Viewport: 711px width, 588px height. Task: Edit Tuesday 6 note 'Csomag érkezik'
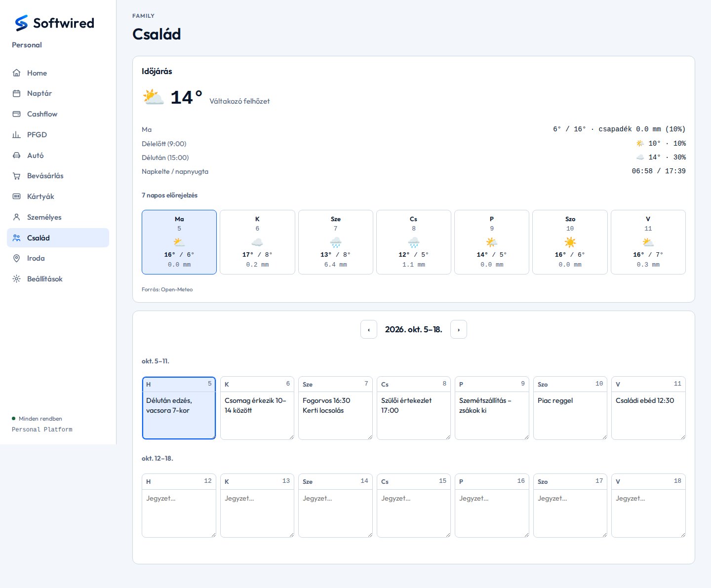click(257, 415)
